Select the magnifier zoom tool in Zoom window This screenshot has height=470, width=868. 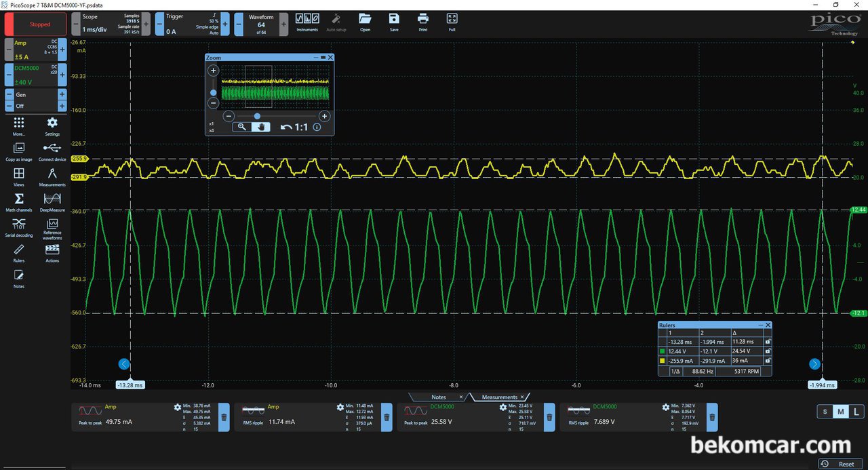pyautogui.click(x=241, y=127)
